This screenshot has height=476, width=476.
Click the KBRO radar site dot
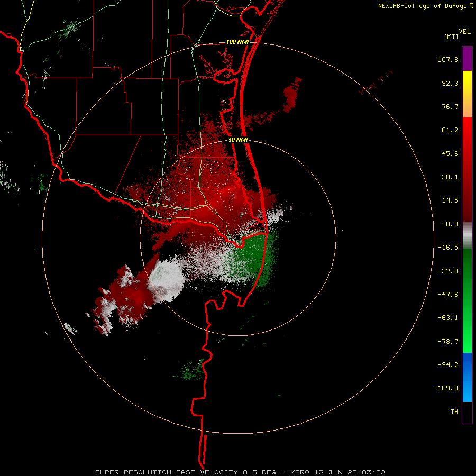(x=237, y=237)
